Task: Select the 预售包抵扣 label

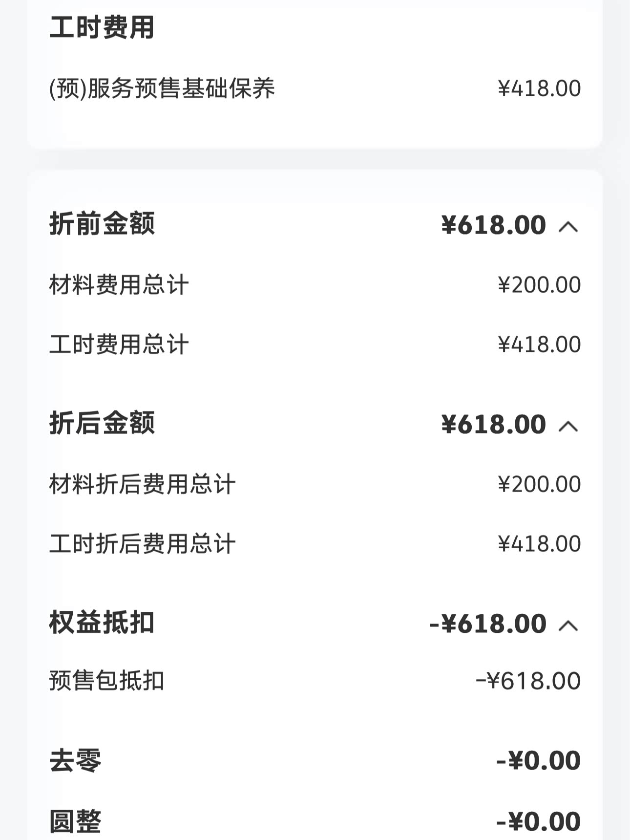Action: pos(106,681)
